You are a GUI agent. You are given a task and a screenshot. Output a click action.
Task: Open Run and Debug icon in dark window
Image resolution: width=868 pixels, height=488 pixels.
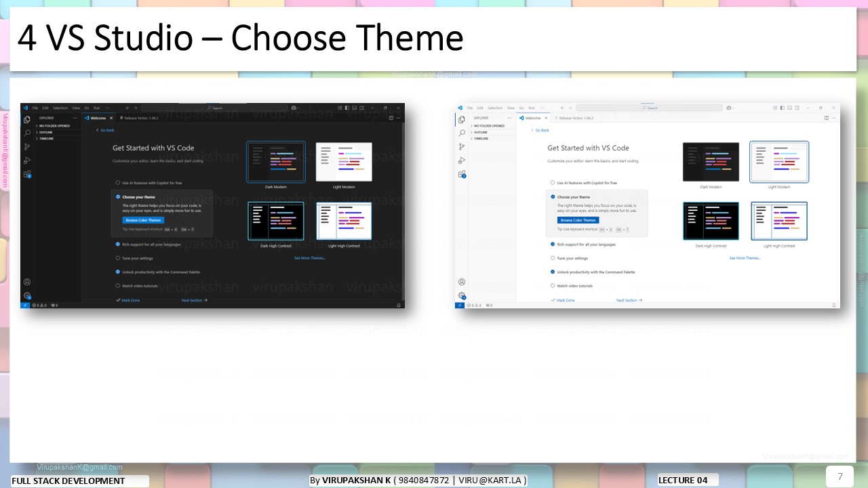point(27,160)
